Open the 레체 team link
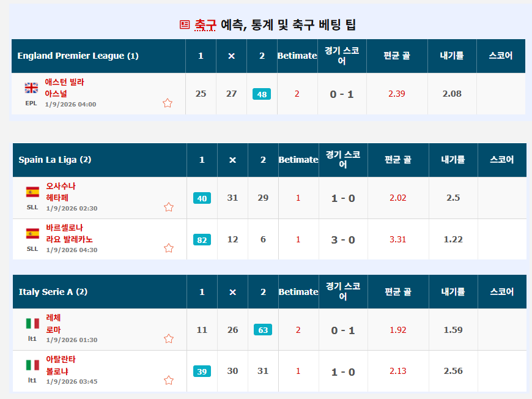Viewport: 532px width, 399px height. 54,318
